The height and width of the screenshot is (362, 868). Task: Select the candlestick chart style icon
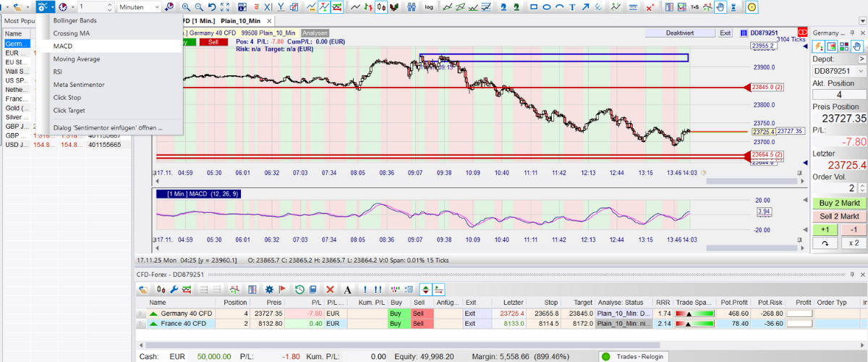coord(380,7)
